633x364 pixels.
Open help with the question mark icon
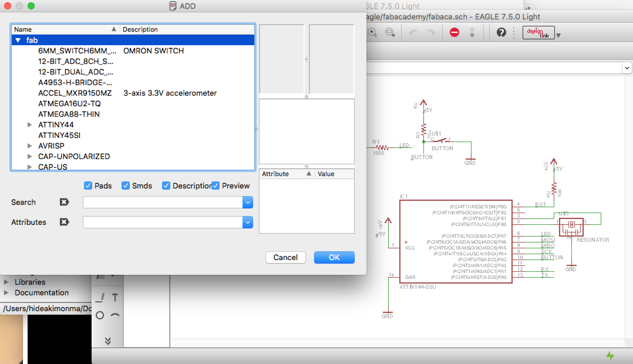coord(501,32)
